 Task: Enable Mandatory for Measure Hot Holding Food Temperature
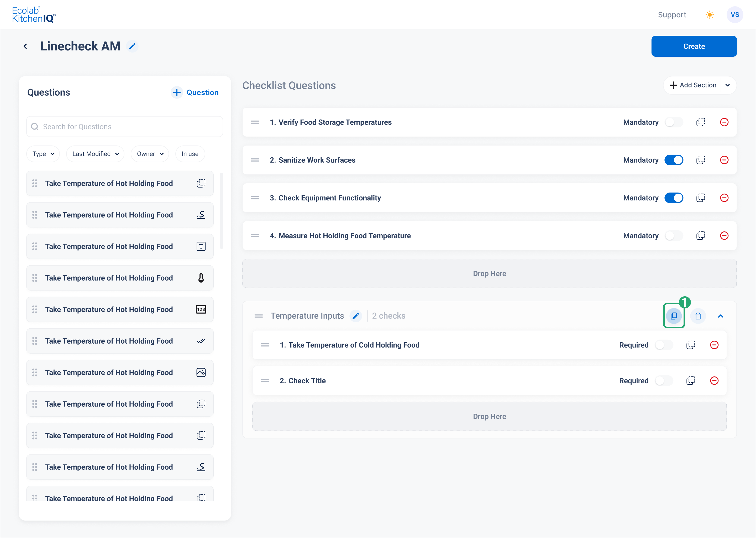tap(674, 236)
